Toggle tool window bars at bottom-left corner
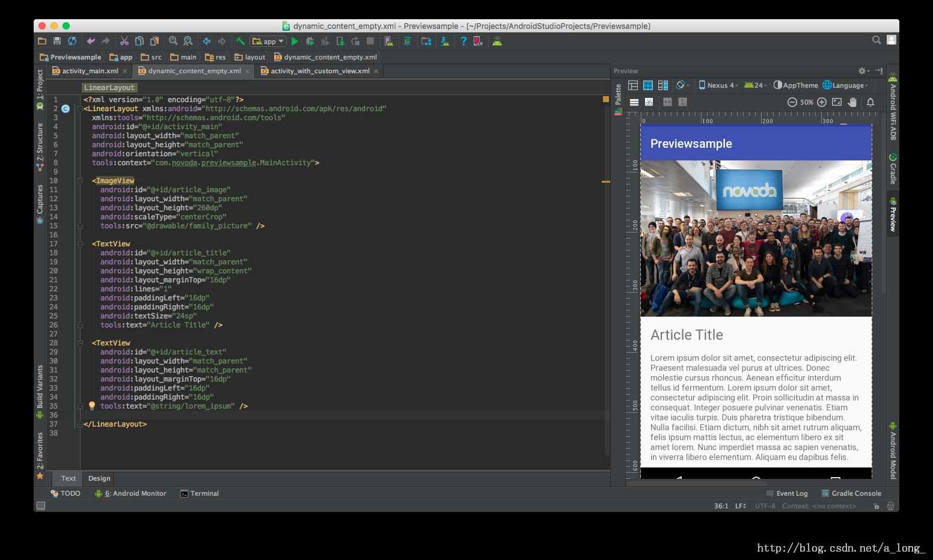The height and width of the screenshot is (560, 933). click(x=41, y=506)
